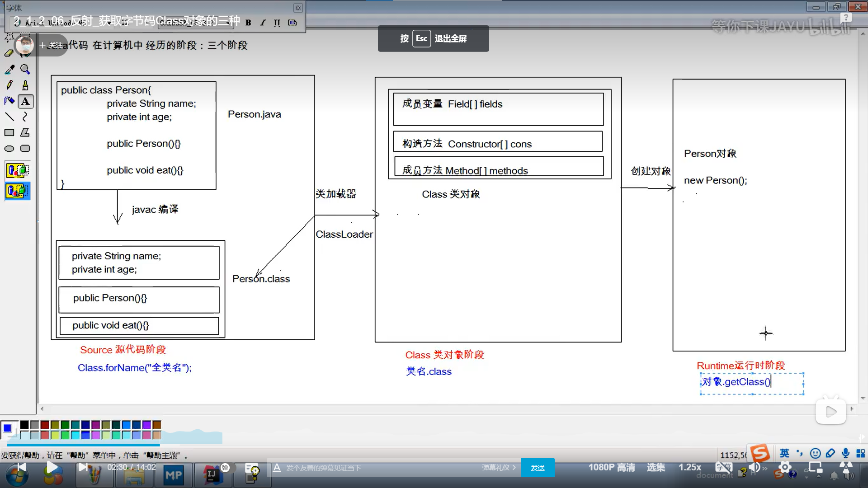This screenshot has width=868, height=488.
Task: Select the Ellipse shape tool
Action: (x=9, y=149)
